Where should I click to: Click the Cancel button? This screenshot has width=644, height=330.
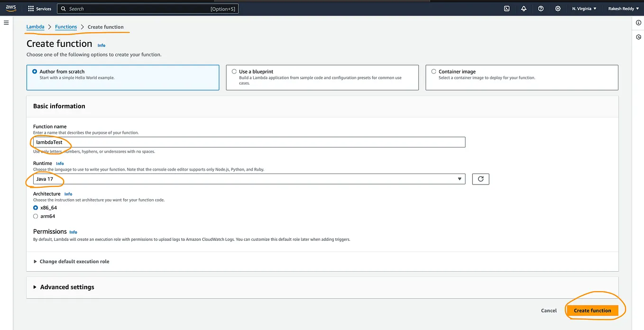click(549, 310)
